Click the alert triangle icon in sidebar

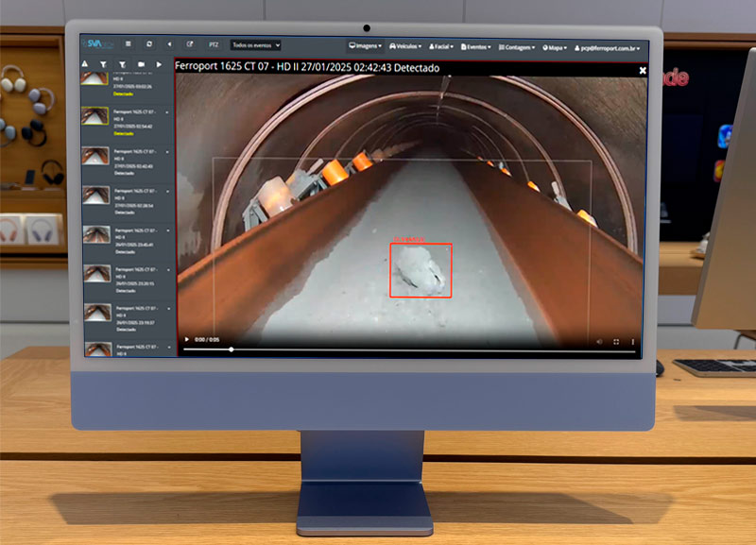(86, 64)
